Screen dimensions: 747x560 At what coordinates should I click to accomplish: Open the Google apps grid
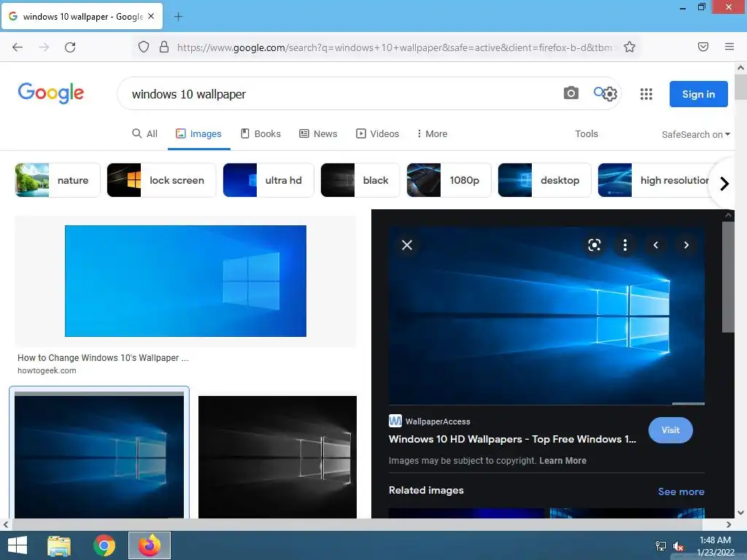click(x=646, y=94)
